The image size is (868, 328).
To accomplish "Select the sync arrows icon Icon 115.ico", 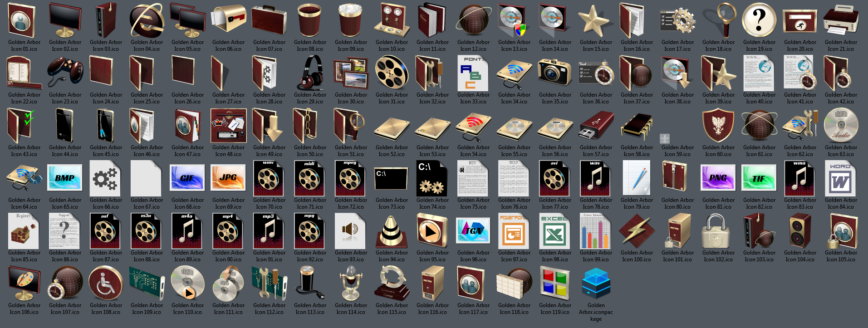I will pyautogui.click(x=392, y=284).
